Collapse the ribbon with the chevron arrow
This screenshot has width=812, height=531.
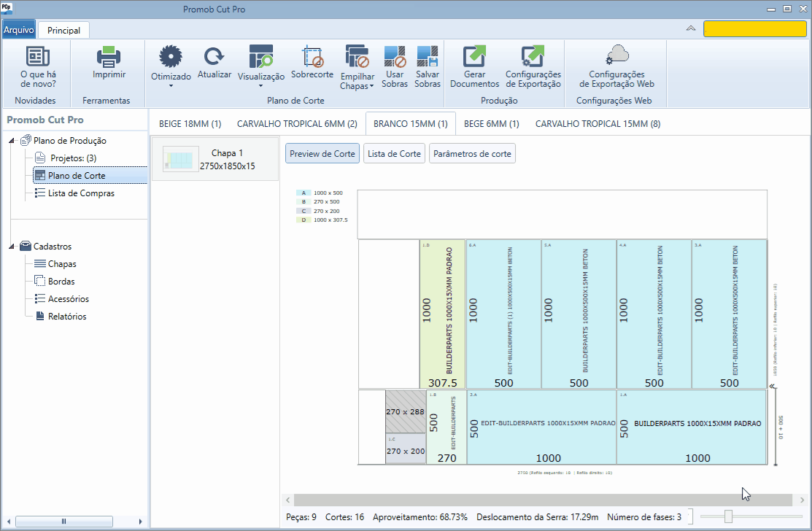pyautogui.click(x=691, y=28)
